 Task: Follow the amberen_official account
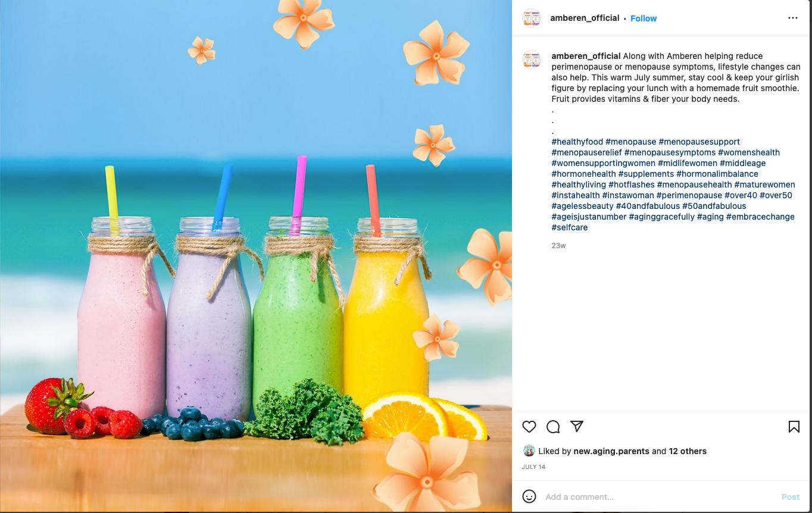644,18
